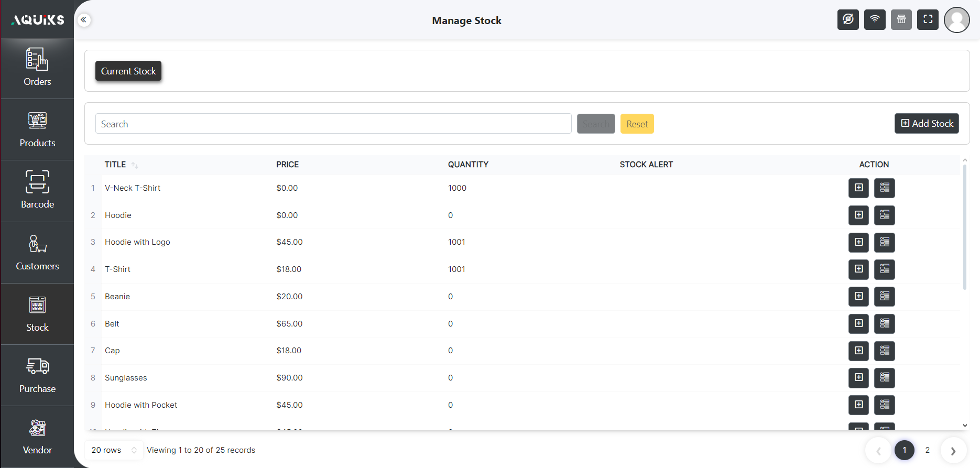Click the store icon in header
Image resolution: width=980 pixels, height=468 pixels.
tap(901, 20)
